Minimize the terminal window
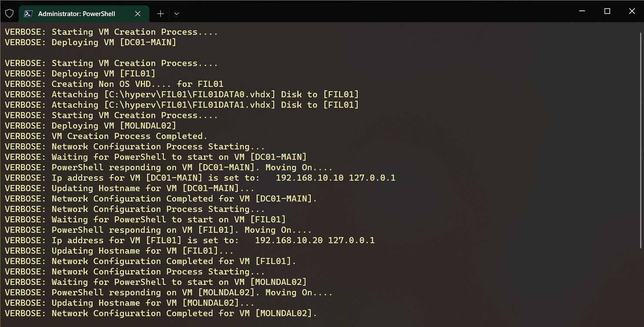 (x=583, y=11)
